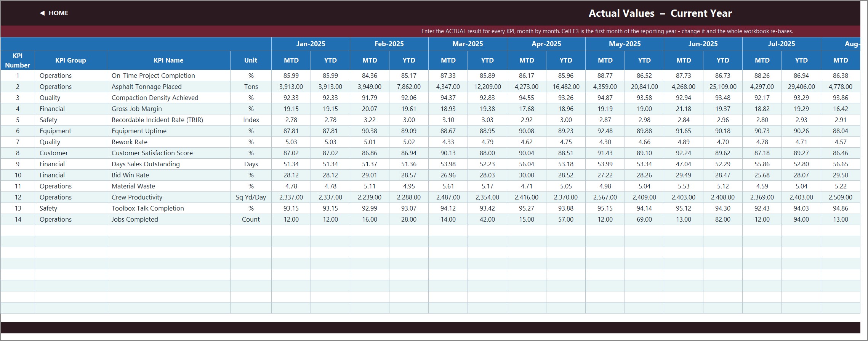Select the Days Sales Outstanding cell
Viewport: 868px width, 341px height.
(x=168, y=164)
